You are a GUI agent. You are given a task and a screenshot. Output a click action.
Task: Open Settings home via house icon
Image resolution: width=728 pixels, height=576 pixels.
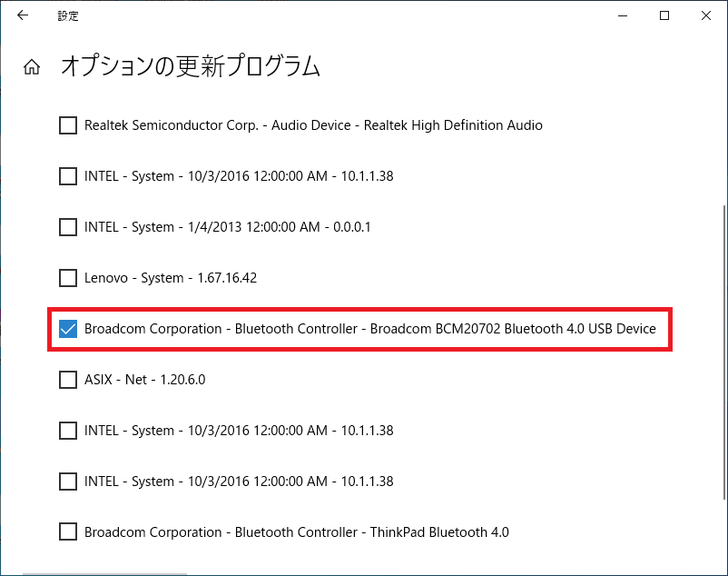[x=32, y=67]
